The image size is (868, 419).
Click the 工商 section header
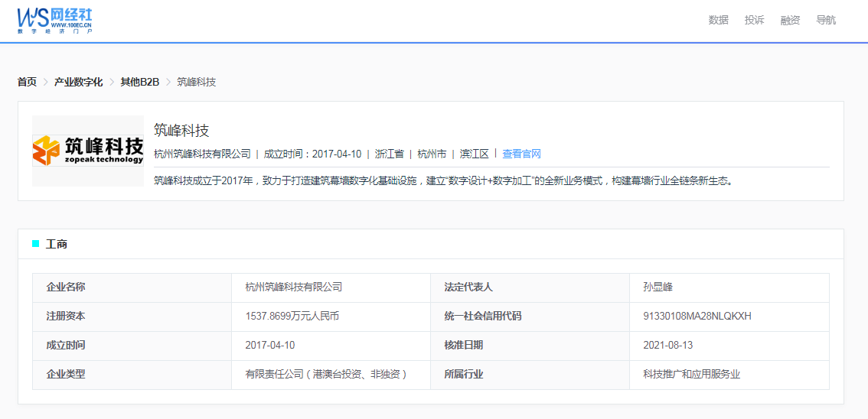pyautogui.click(x=57, y=244)
